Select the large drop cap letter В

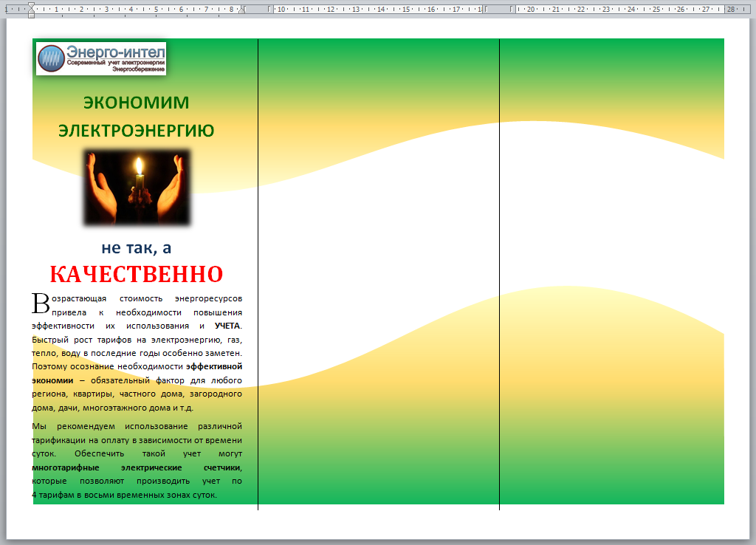point(40,302)
